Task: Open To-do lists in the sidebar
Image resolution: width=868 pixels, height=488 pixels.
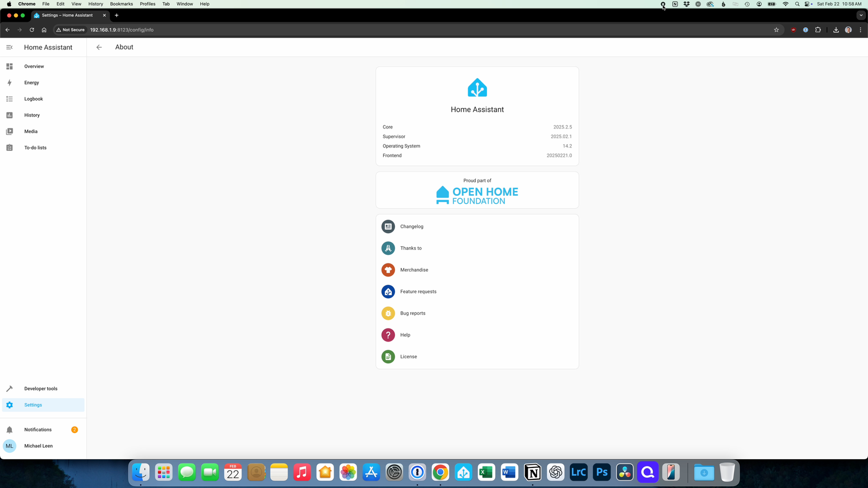Action: (35, 148)
